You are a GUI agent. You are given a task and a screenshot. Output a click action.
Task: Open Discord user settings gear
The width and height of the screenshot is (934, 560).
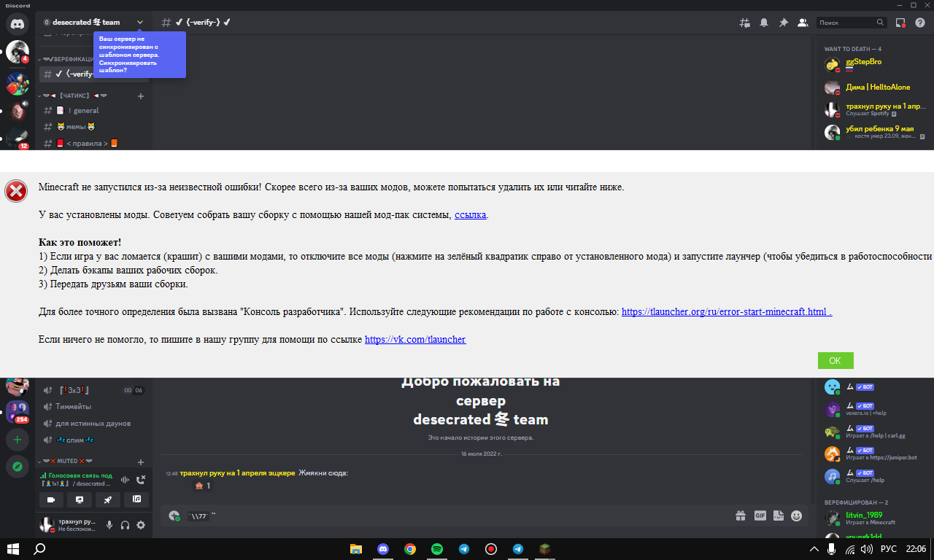tap(141, 525)
